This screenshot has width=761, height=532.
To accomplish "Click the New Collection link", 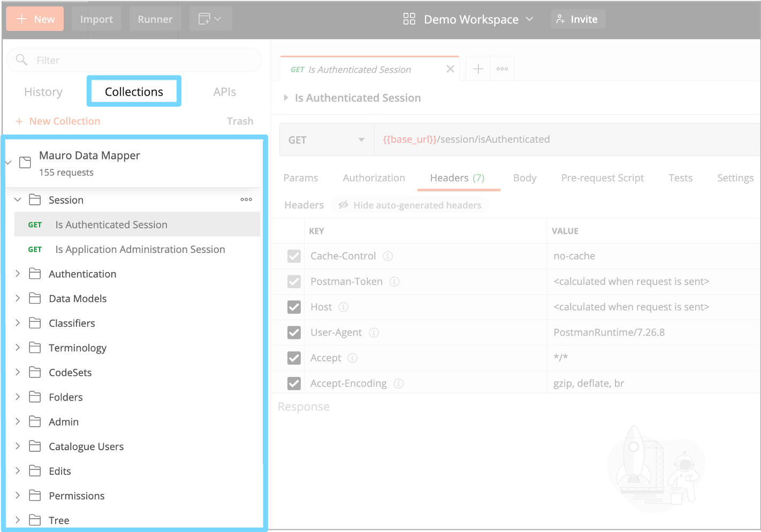I will pyautogui.click(x=64, y=121).
